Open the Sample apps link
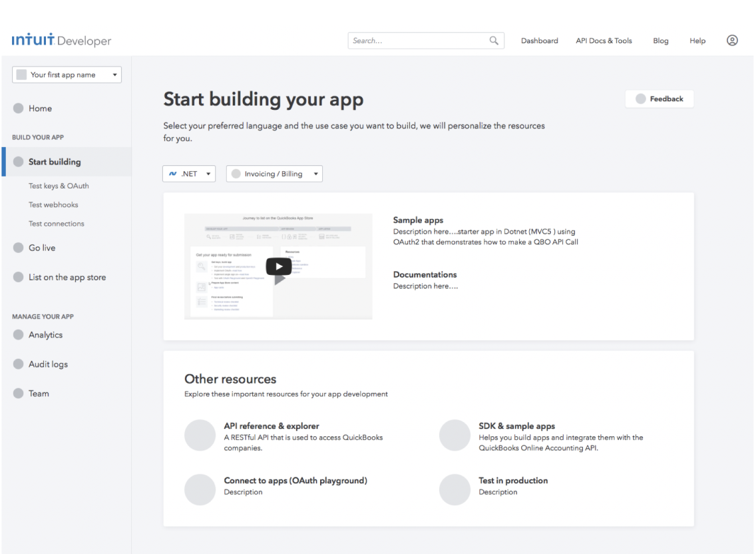 click(x=418, y=220)
